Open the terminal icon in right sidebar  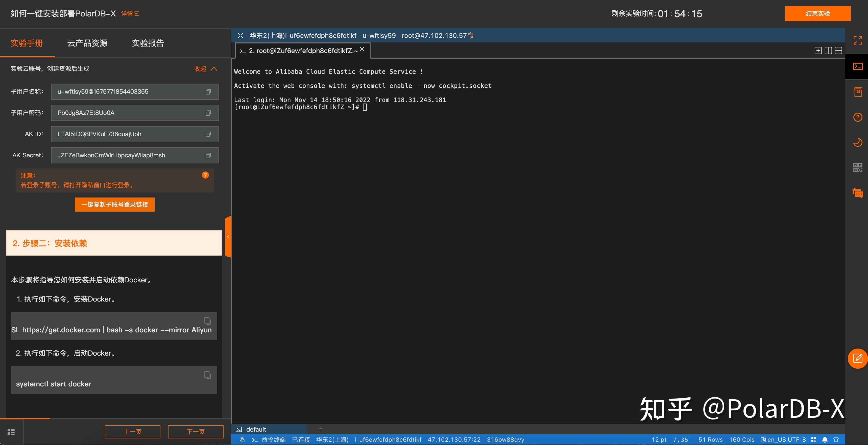pos(858,67)
